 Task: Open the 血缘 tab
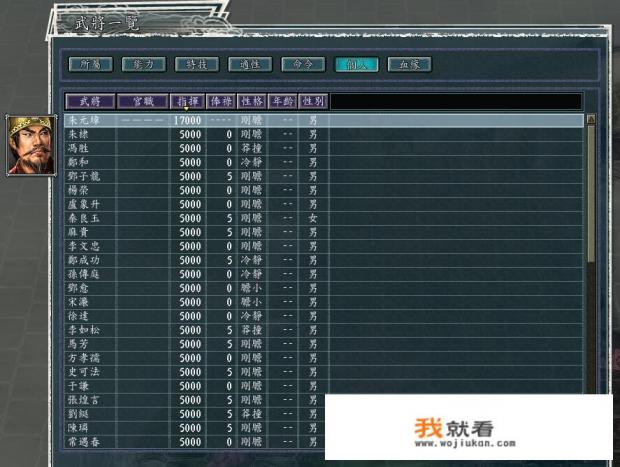409,64
